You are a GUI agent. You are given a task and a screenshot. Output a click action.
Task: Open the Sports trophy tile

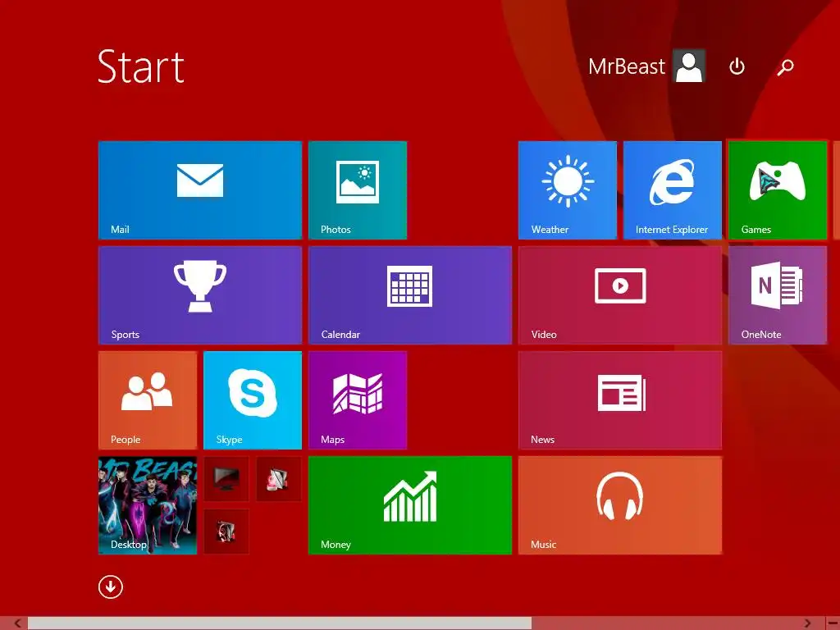200,295
